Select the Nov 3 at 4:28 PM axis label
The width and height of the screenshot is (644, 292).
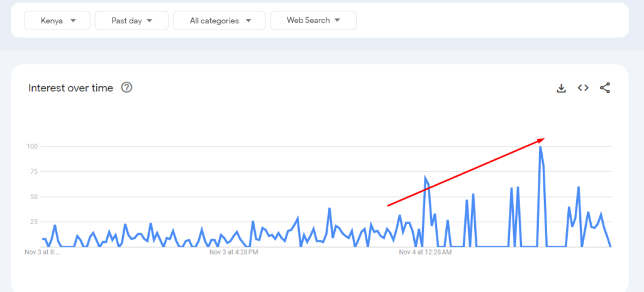(x=234, y=252)
